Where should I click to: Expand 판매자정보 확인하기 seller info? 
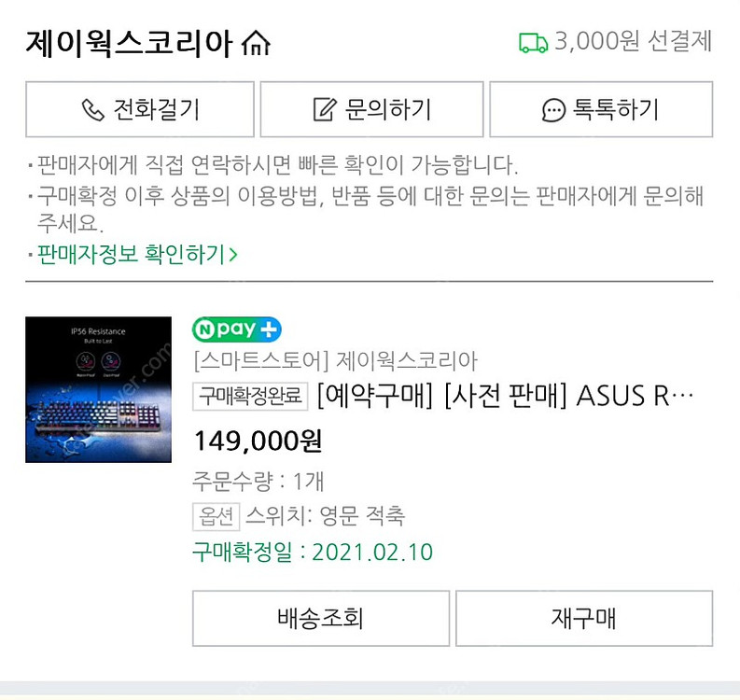pos(131,254)
